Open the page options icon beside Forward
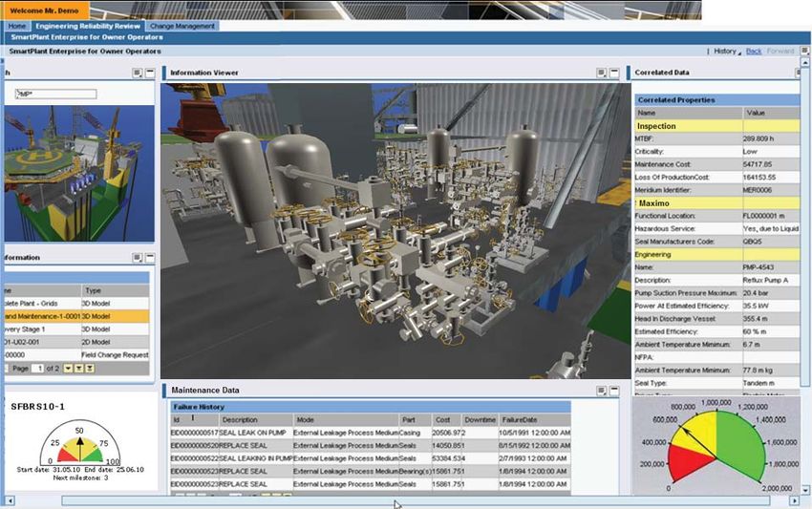The image size is (812, 509). coord(804,51)
